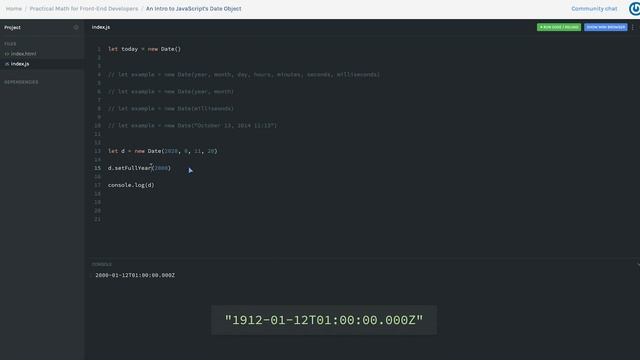Open Practical Math for Front-End Developers breadcrumb
The image size is (640, 360).
click(x=84, y=9)
